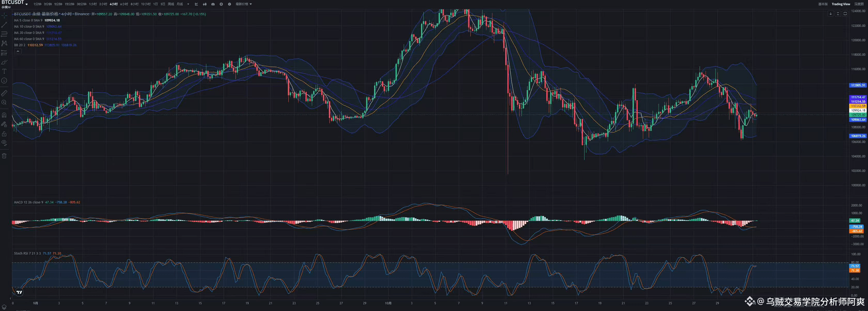Click the MACD 12 26 close 9 legend
Image resolution: width=868 pixels, height=311 pixels.
click(47, 202)
